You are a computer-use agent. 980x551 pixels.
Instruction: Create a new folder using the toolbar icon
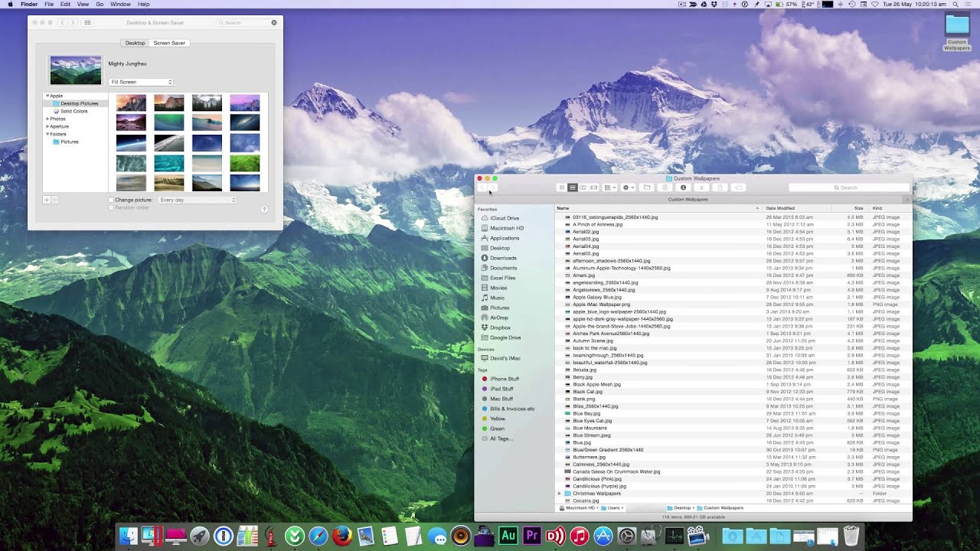click(x=647, y=187)
